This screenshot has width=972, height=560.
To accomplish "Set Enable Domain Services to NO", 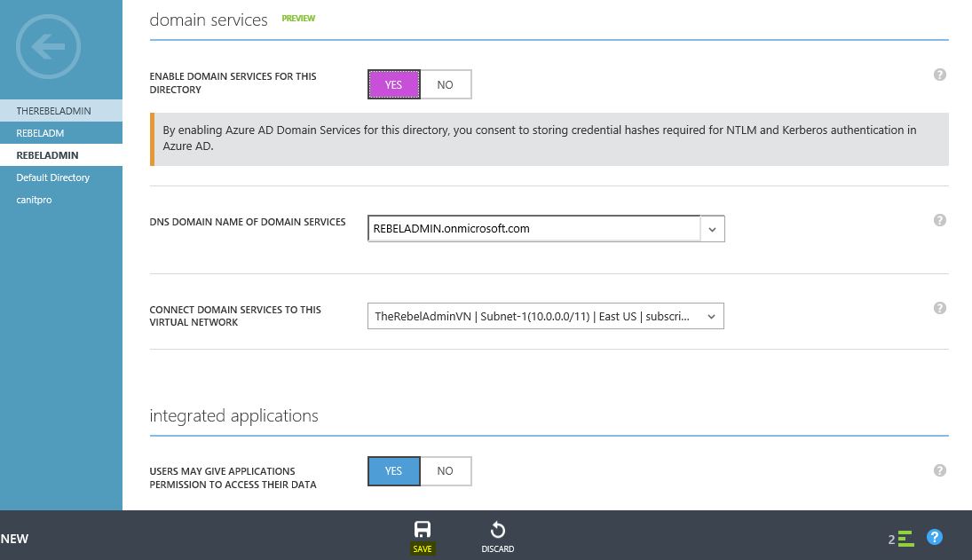I will point(445,84).
